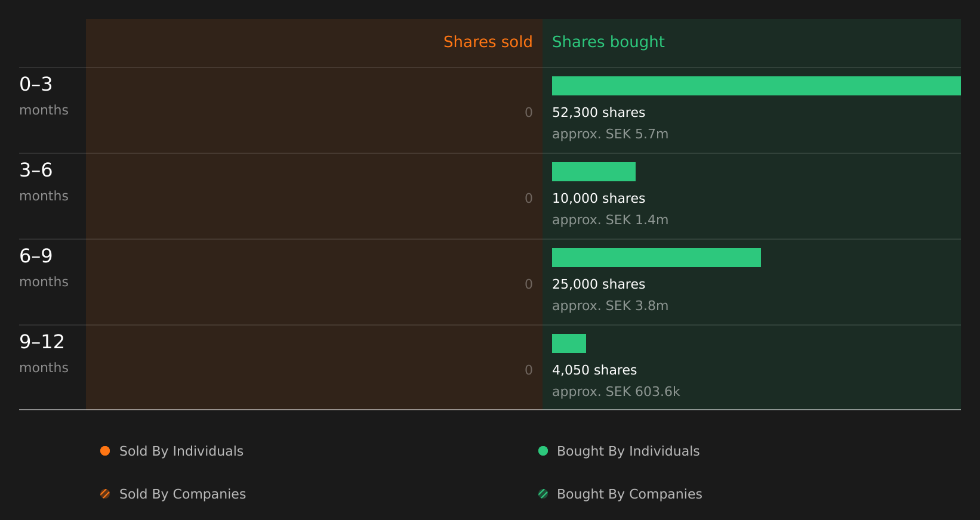Click the orange Sold By Individuals legend dot
This screenshot has height=520, width=980.
105,451
